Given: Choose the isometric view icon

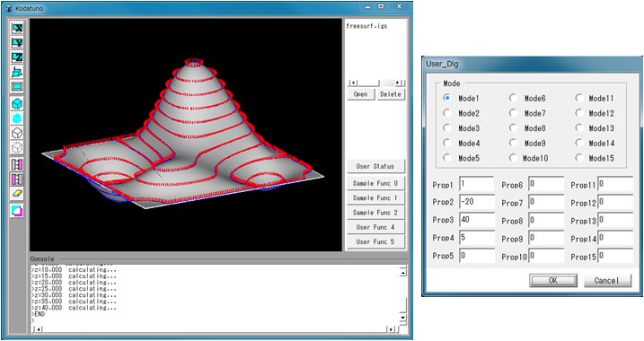Looking at the screenshot, I should tap(17, 72).
